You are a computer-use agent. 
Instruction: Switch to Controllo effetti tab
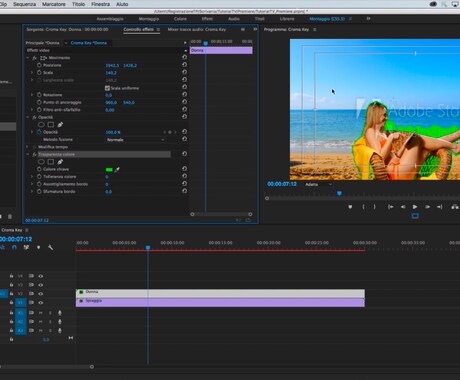(x=139, y=29)
